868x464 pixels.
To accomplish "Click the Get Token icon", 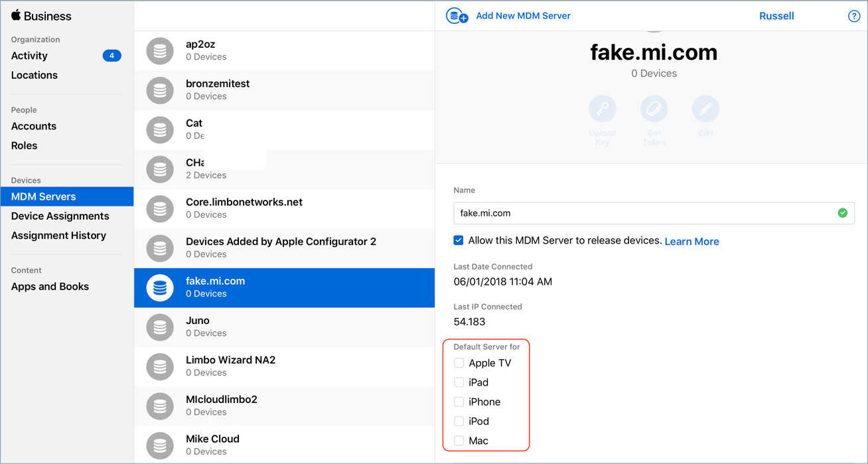I will coord(654,109).
